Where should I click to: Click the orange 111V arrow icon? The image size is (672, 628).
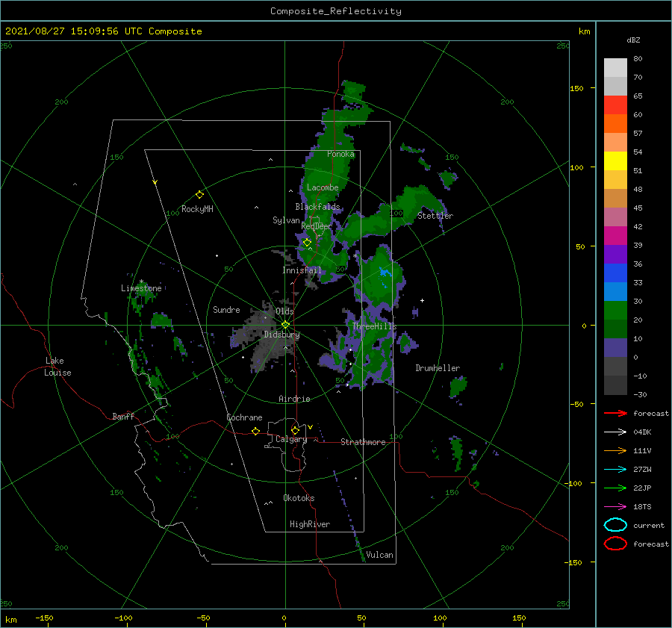point(615,450)
